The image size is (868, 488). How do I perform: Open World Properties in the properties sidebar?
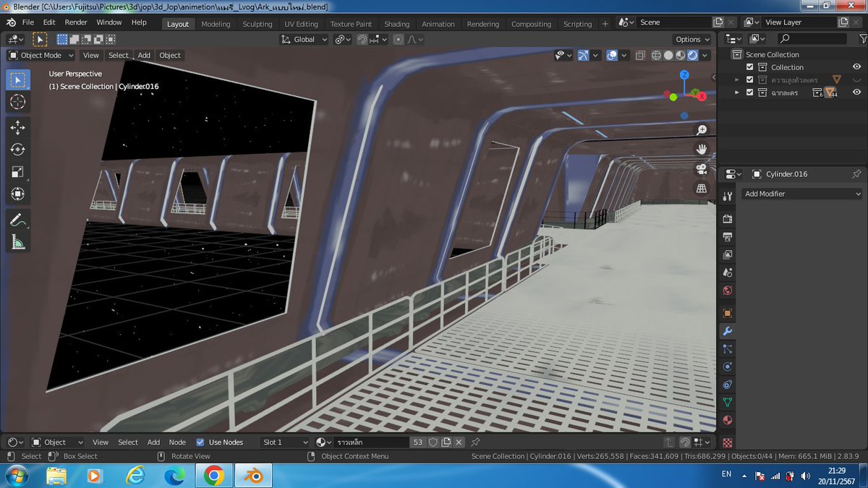[x=727, y=290]
